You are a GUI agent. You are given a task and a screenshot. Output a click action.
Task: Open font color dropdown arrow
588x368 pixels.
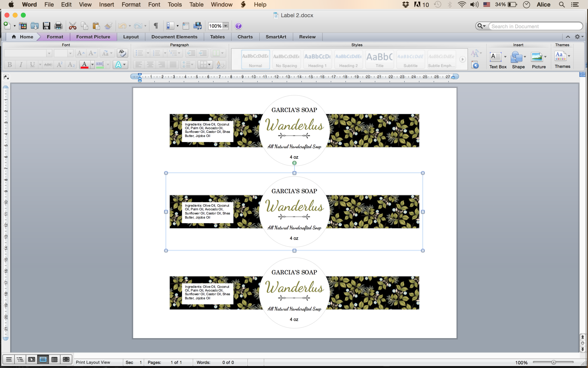(92, 64)
